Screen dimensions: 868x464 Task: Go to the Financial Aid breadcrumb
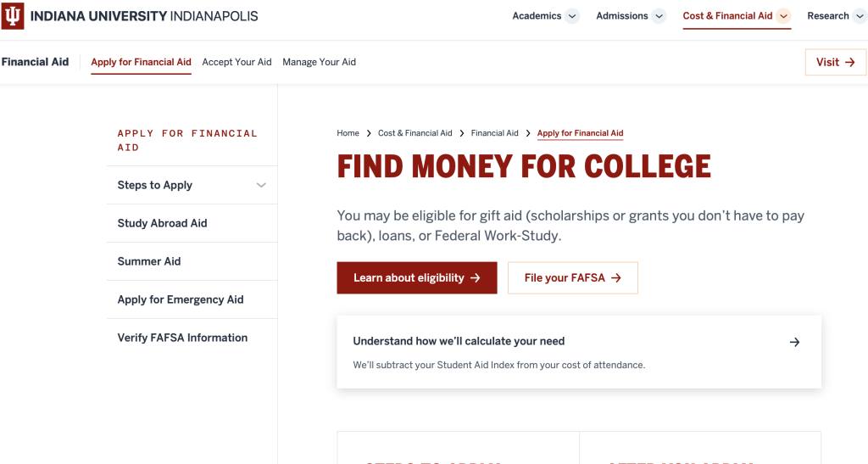click(494, 133)
